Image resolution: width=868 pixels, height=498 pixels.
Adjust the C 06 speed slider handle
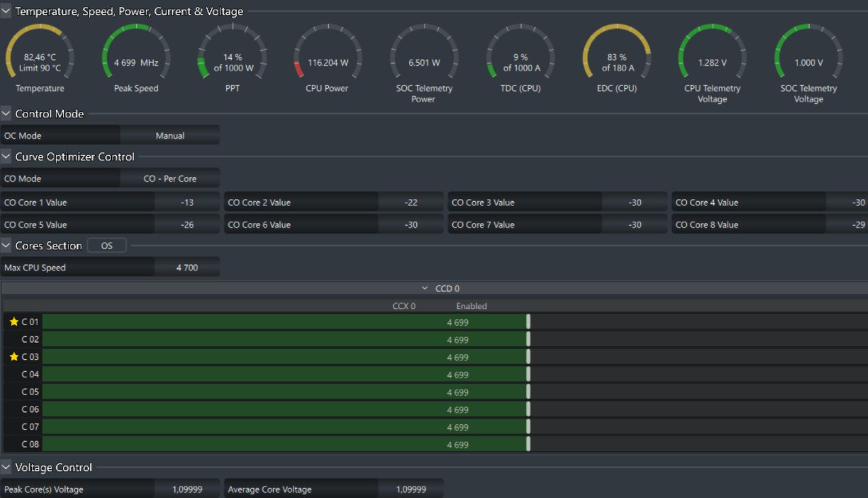coord(528,410)
